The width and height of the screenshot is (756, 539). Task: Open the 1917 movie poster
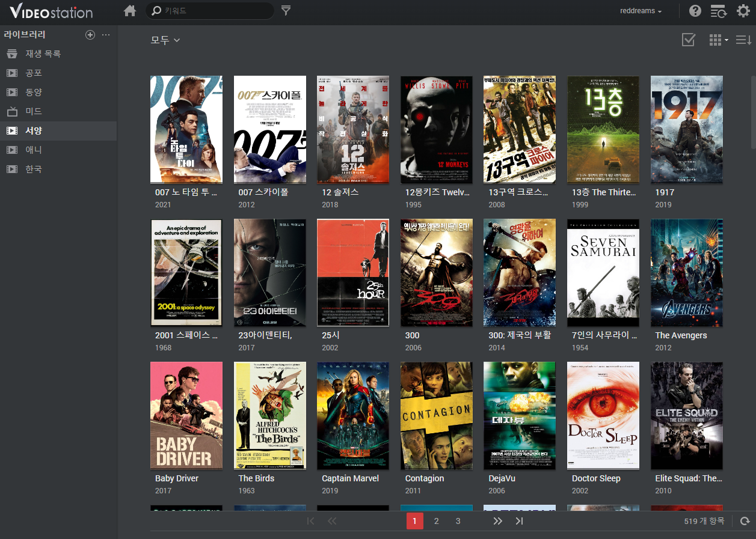pyautogui.click(x=687, y=129)
